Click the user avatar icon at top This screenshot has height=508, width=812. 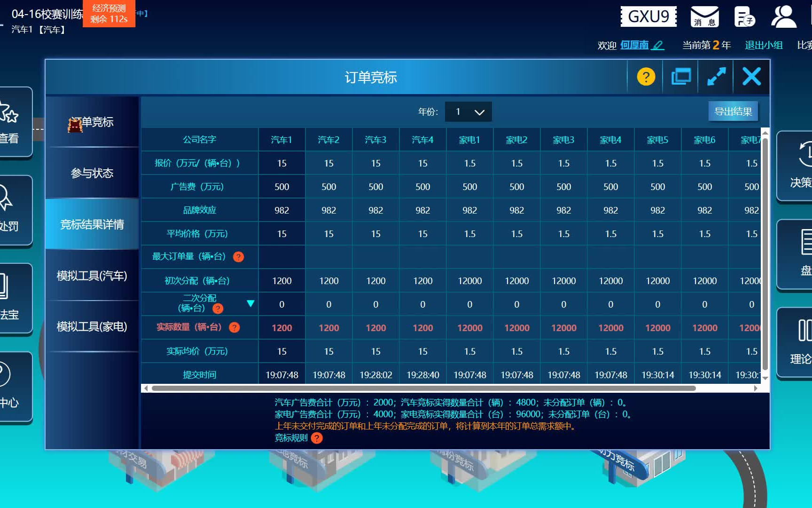783,16
